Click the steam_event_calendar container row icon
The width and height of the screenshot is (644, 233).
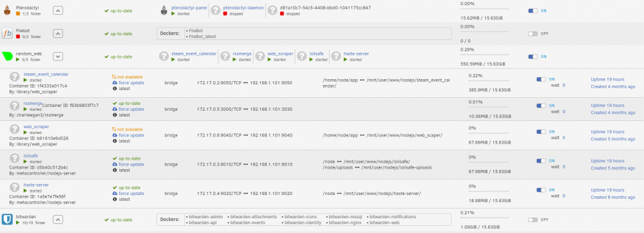pos(15,77)
